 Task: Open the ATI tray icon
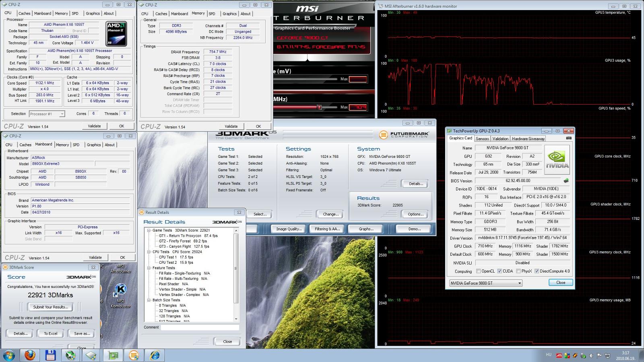pyautogui.click(x=559, y=356)
